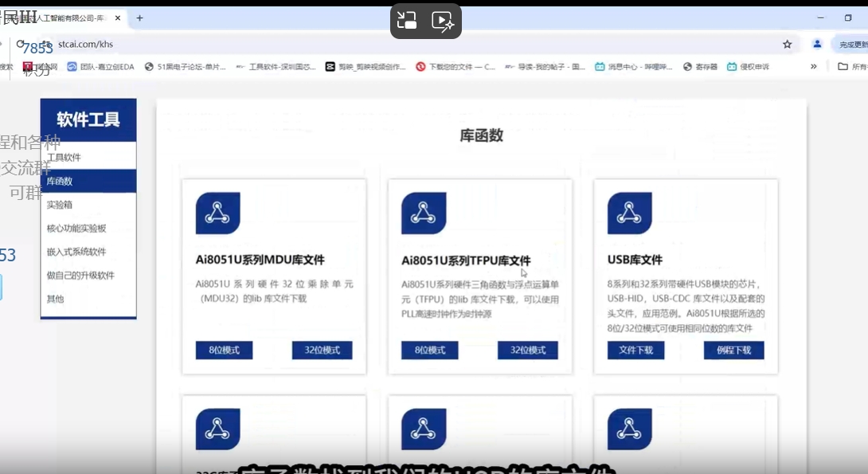Click the 软件工具 sidebar header

88,119
